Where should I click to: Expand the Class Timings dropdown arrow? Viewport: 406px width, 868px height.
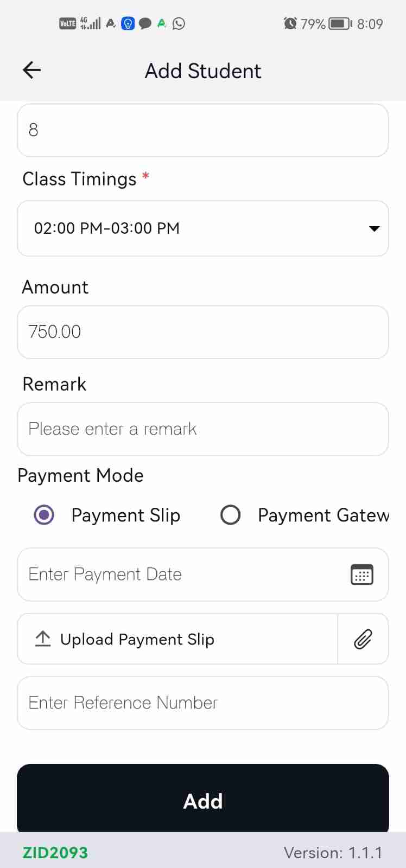(x=374, y=228)
